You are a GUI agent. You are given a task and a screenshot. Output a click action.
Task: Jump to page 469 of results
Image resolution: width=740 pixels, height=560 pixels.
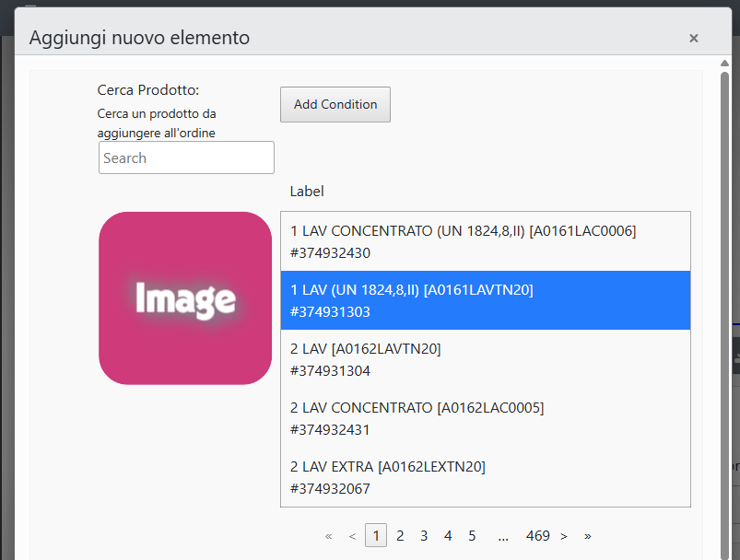(537, 536)
